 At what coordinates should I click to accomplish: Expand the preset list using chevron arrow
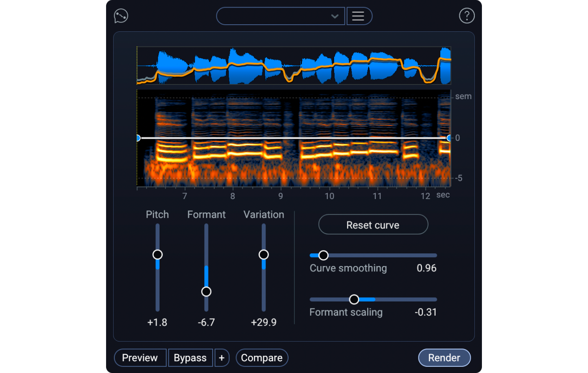point(334,16)
